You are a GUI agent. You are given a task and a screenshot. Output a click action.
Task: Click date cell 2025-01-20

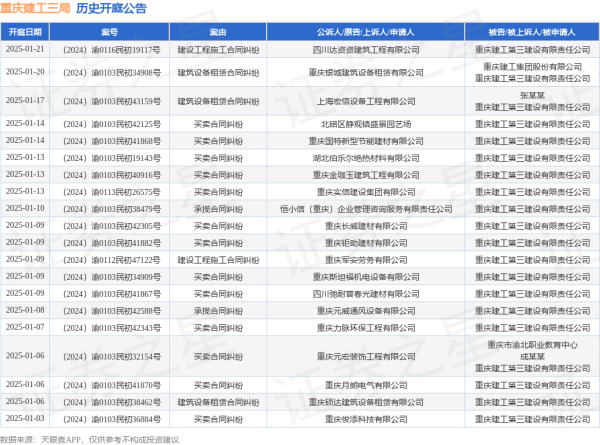coord(25,72)
